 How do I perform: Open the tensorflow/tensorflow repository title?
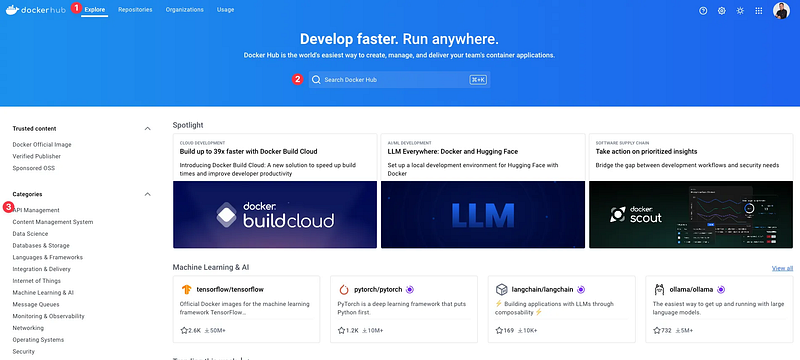coord(230,290)
